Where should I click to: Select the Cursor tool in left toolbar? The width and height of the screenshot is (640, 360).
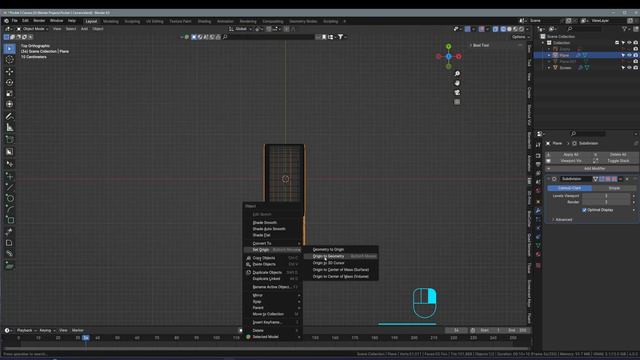tap(9, 60)
